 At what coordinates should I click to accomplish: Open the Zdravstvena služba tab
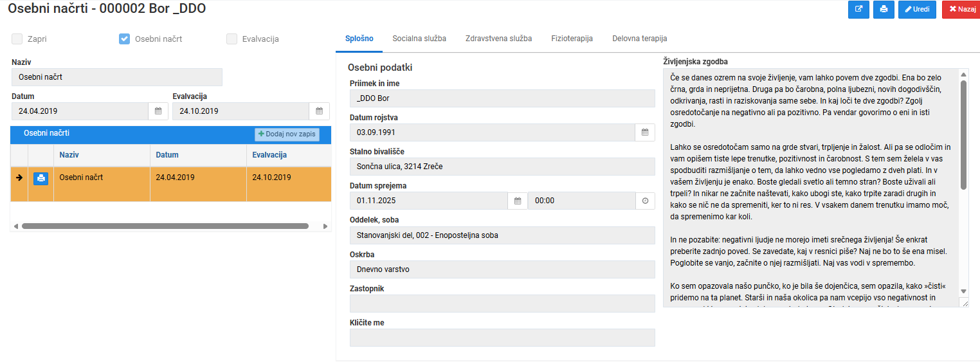[498, 39]
